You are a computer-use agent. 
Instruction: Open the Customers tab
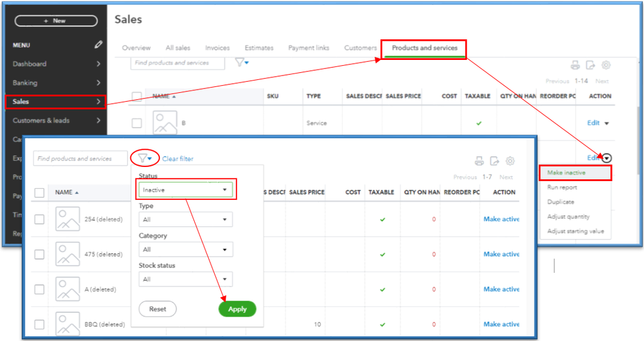pyautogui.click(x=360, y=48)
